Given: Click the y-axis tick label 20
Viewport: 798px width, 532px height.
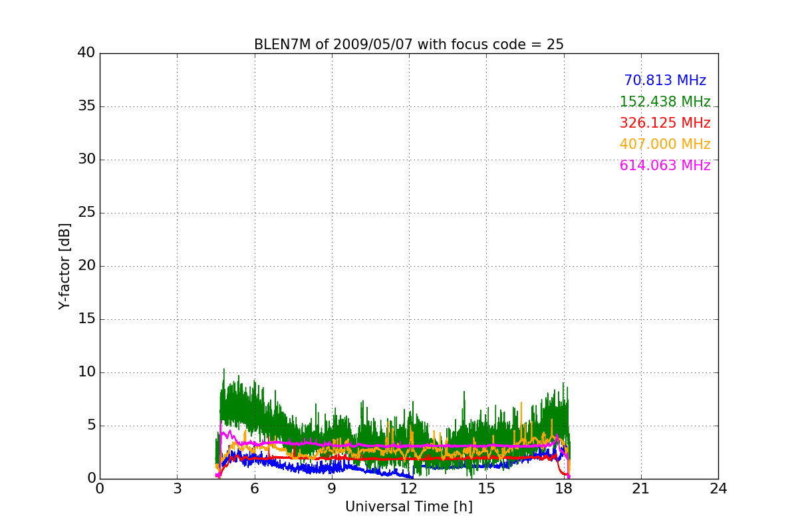Looking at the screenshot, I should tap(86, 266).
